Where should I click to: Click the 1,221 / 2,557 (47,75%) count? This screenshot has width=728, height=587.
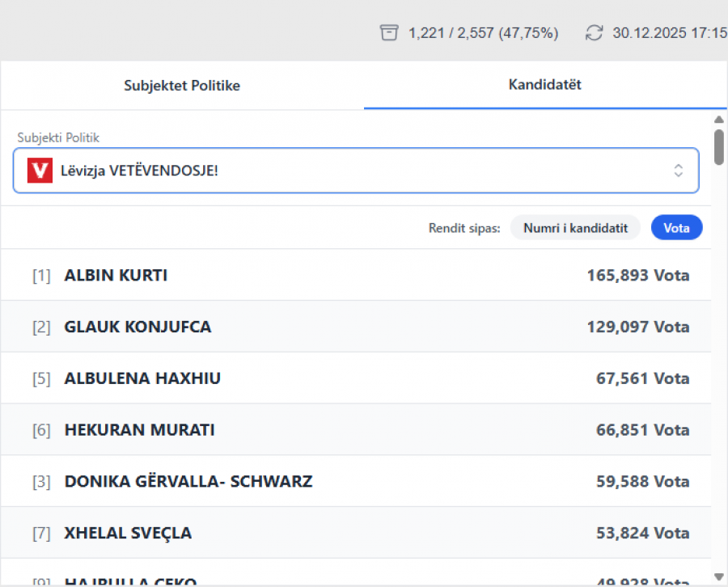pos(483,33)
